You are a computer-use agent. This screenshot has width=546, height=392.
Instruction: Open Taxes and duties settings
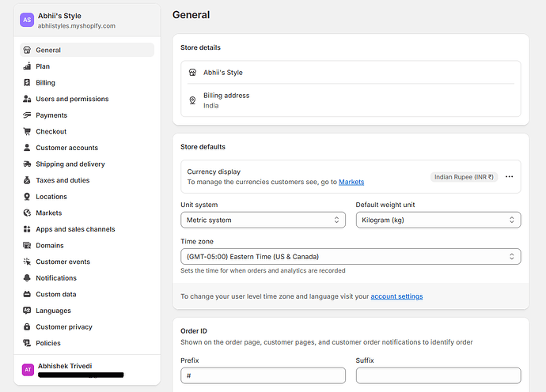click(63, 180)
